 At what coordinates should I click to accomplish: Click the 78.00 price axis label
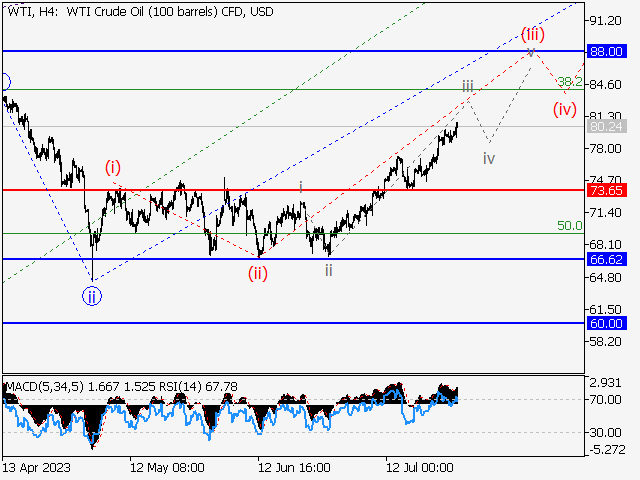[606, 149]
